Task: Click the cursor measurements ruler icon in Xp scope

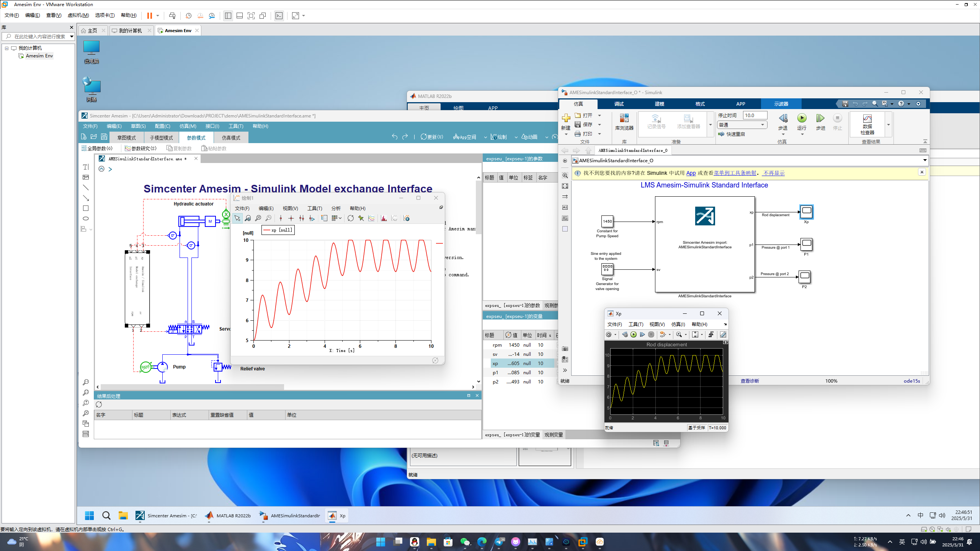Action: [723, 334]
